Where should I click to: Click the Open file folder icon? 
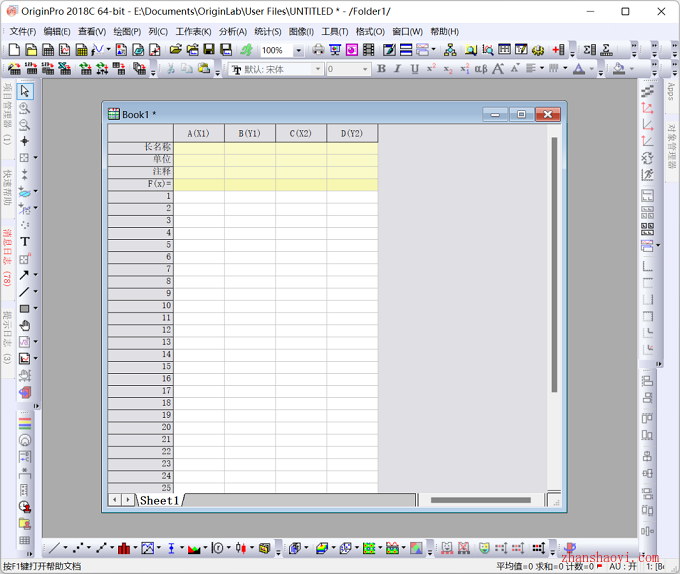coord(176,50)
